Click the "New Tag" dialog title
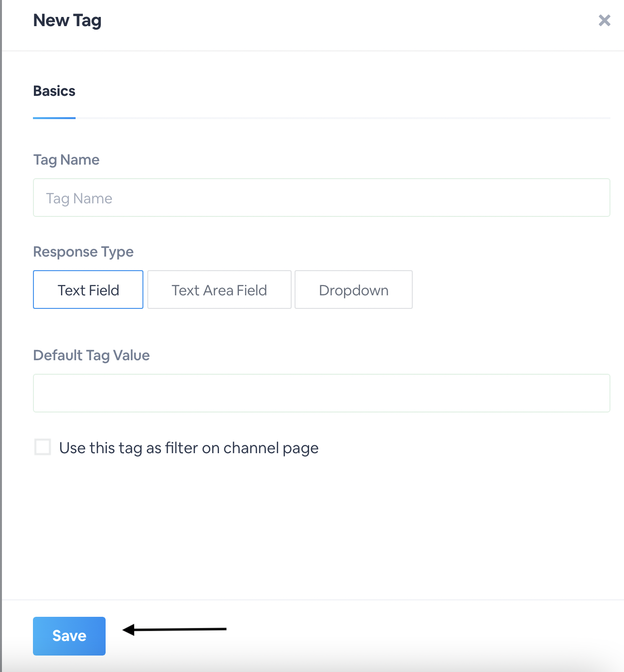The image size is (624, 672). pos(67,20)
